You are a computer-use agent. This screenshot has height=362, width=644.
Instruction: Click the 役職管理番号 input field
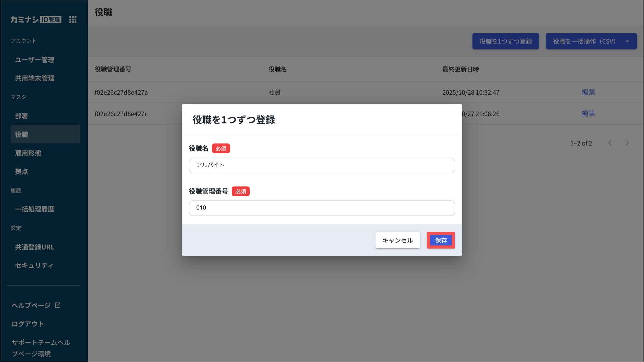[x=321, y=208]
